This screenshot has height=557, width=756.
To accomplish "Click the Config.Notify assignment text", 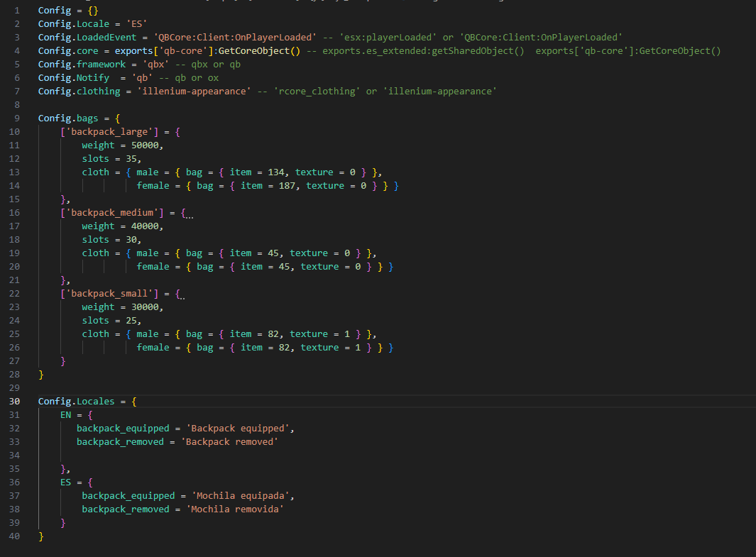I will [95, 77].
